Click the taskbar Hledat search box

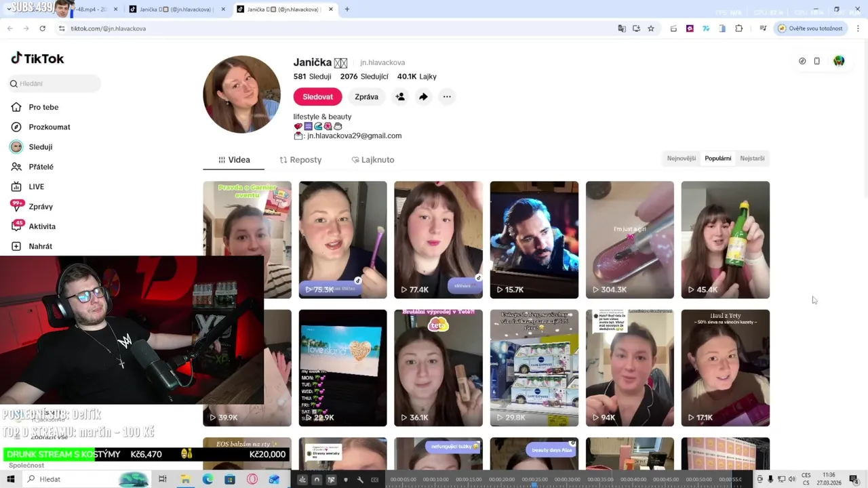pyautogui.click(x=87, y=479)
